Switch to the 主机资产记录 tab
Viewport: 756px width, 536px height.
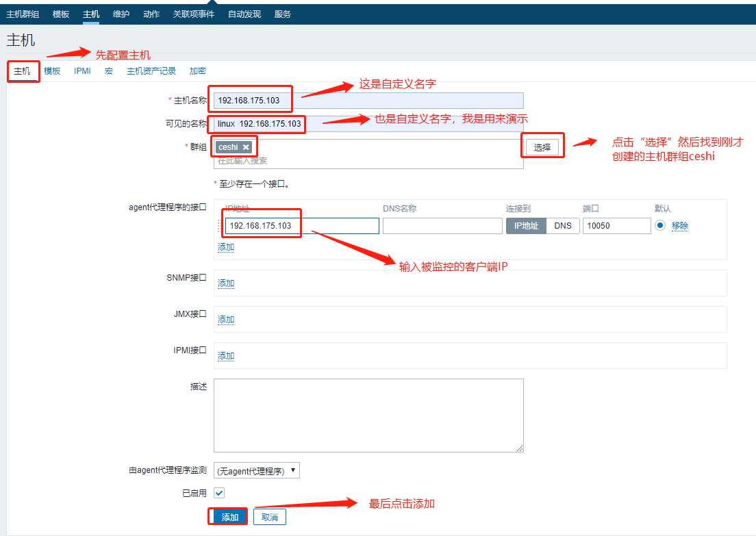click(x=151, y=71)
